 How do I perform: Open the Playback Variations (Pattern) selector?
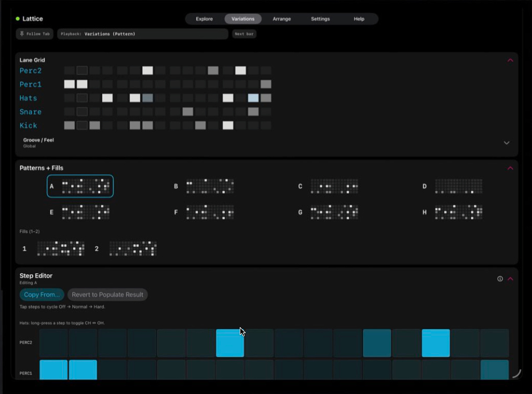(x=142, y=34)
